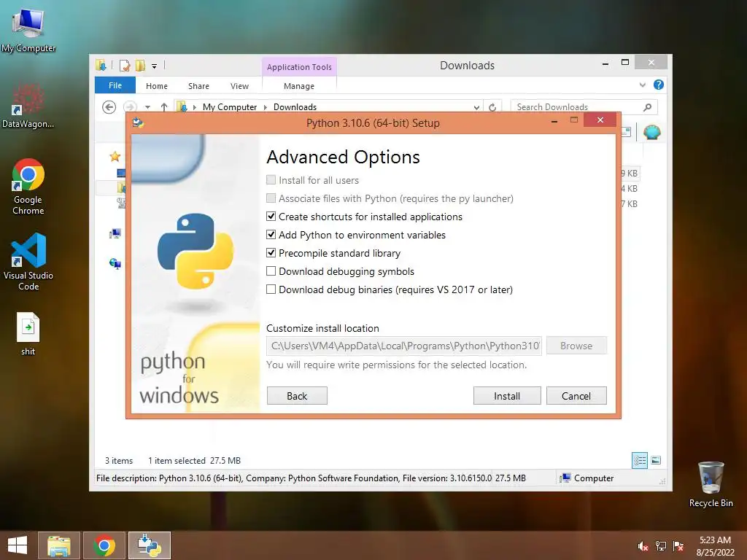Click Install for all users checkbox
Screen dimensions: 747x560
pos(271,179)
